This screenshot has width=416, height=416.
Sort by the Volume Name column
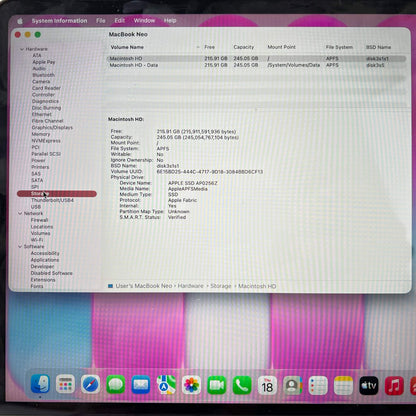pos(127,47)
